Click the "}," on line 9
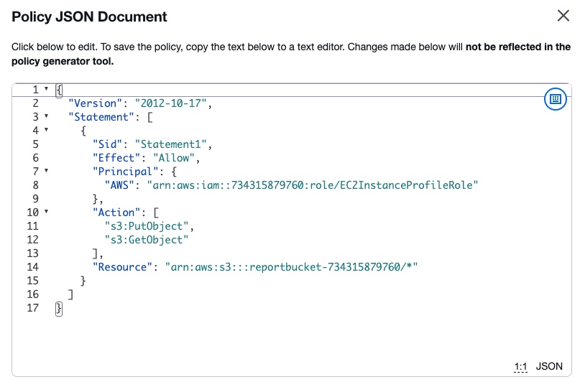Viewport: 580px width, 392px height. [x=98, y=199]
